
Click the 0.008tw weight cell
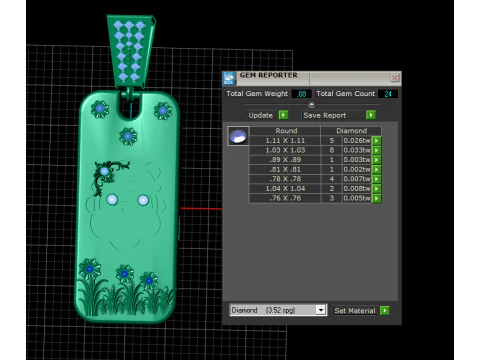click(x=357, y=189)
